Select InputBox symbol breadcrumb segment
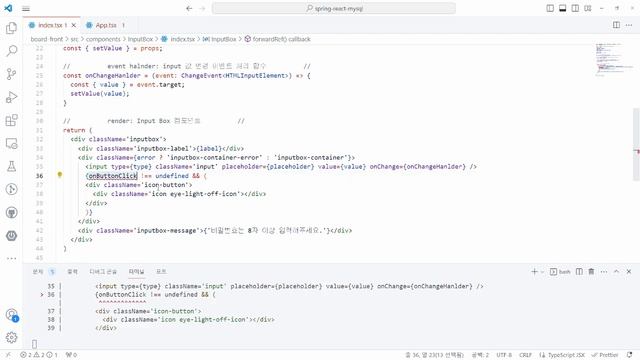Viewport: 640px width, 360px height. [x=220, y=39]
